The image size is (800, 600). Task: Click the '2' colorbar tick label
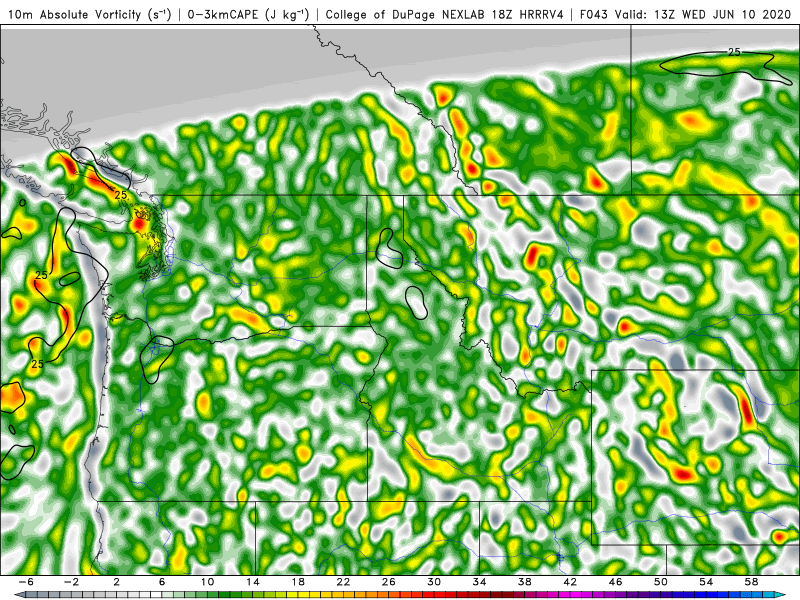[117, 582]
